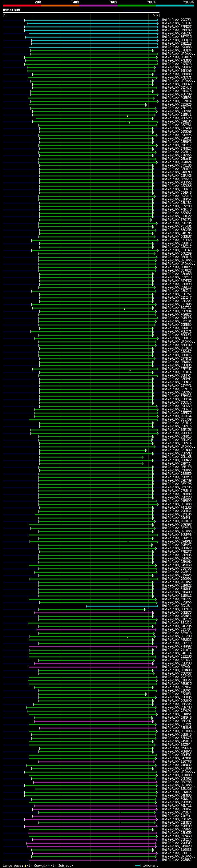Open hit UniRef100_B9ILU7
This screenshot has width=197, height=868.
coord(177,23)
